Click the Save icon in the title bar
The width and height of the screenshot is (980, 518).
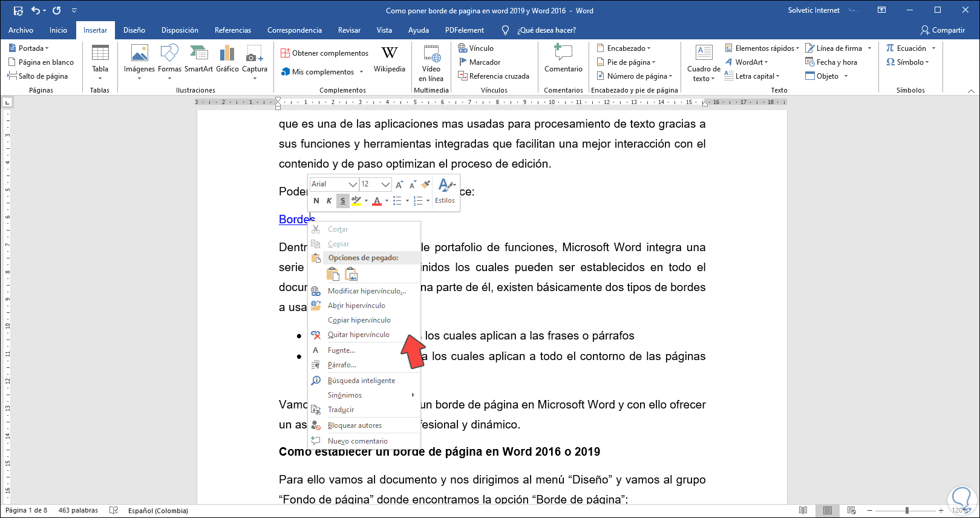[x=18, y=10]
